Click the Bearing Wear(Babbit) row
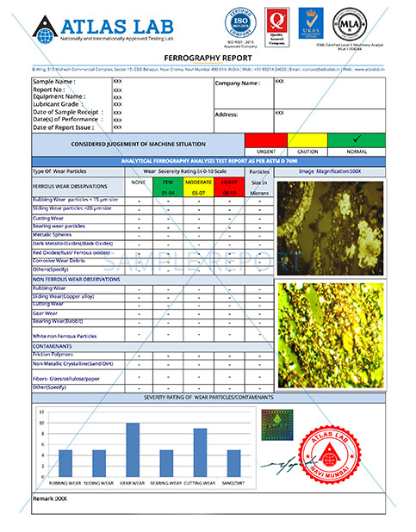Viewport: 416px width, 532px height. 152,322
